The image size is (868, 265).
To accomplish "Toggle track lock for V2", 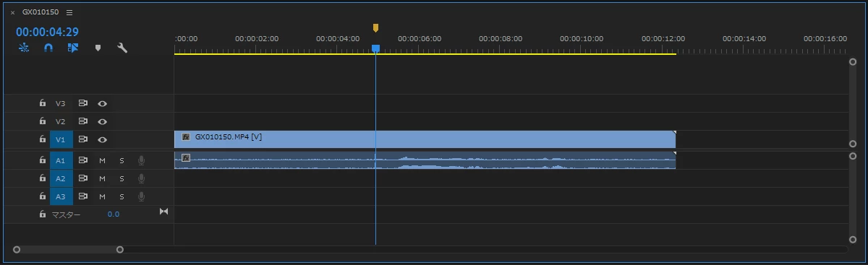I will (42, 121).
